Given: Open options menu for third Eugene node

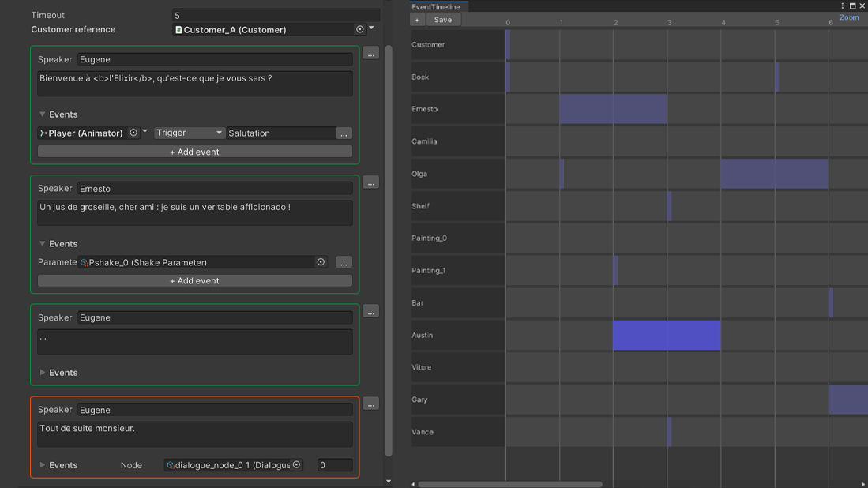Looking at the screenshot, I should 371,311.
